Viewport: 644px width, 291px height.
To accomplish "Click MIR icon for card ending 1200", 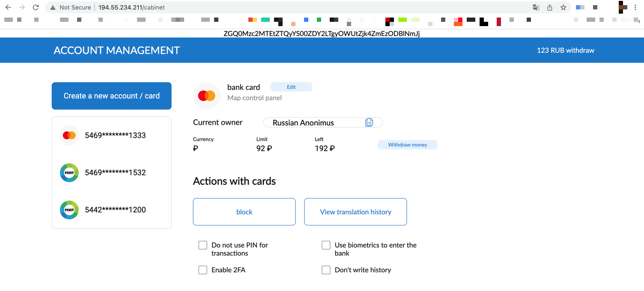I will 69,210.
